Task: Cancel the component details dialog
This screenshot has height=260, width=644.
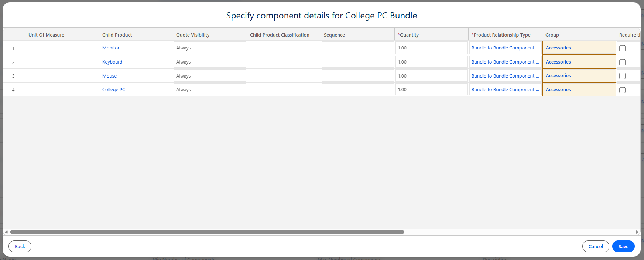Action: pyautogui.click(x=595, y=246)
